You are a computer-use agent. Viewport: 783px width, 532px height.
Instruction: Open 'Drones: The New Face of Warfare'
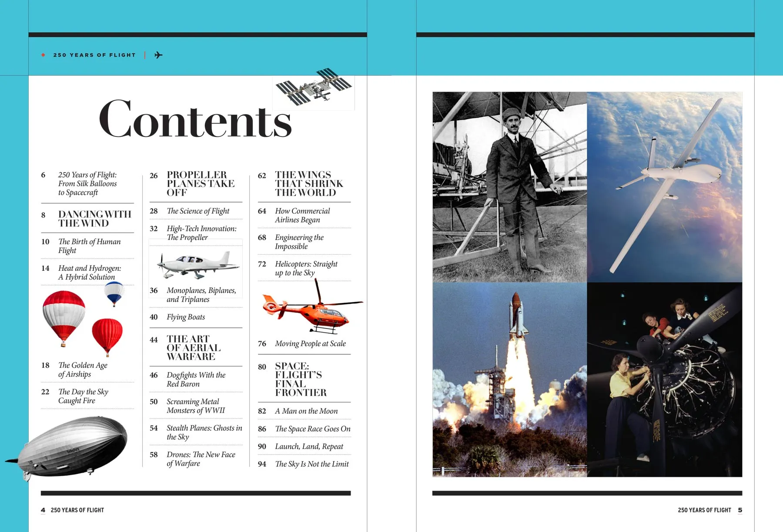click(201, 459)
